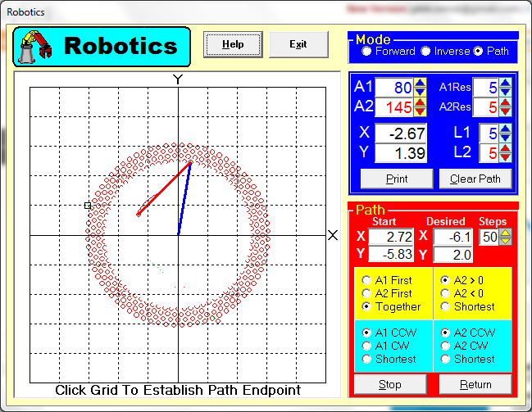Stop the path animation
This screenshot has height=412, width=532.
[390, 384]
